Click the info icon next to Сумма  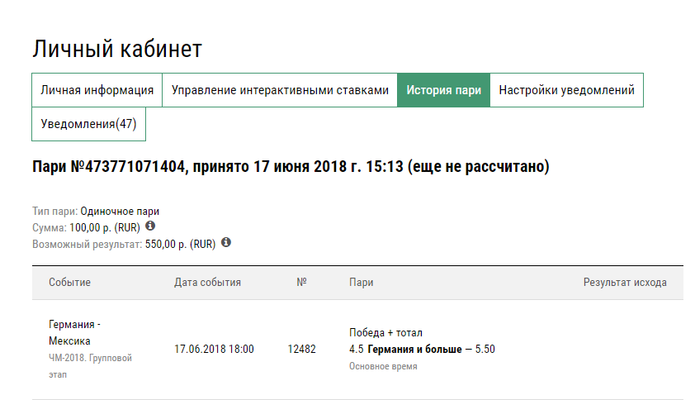click(150, 226)
